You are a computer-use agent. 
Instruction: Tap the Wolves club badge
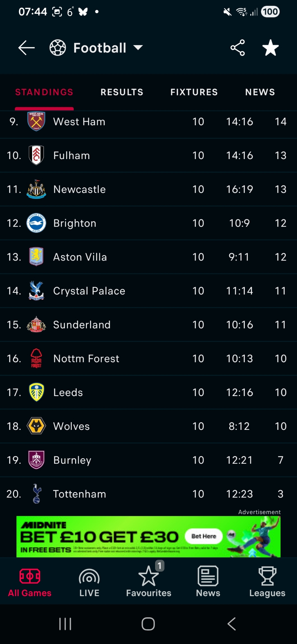[36, 426]
